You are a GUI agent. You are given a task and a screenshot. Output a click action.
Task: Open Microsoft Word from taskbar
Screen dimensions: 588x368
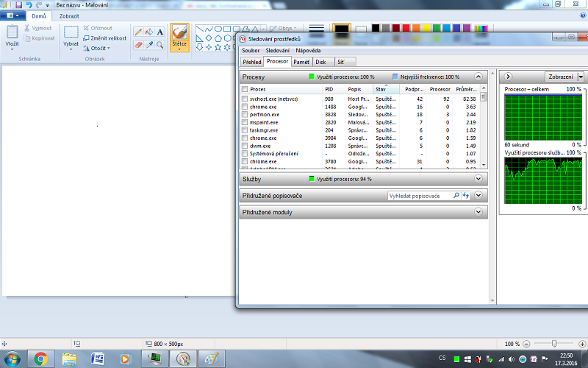pos(98,359)
